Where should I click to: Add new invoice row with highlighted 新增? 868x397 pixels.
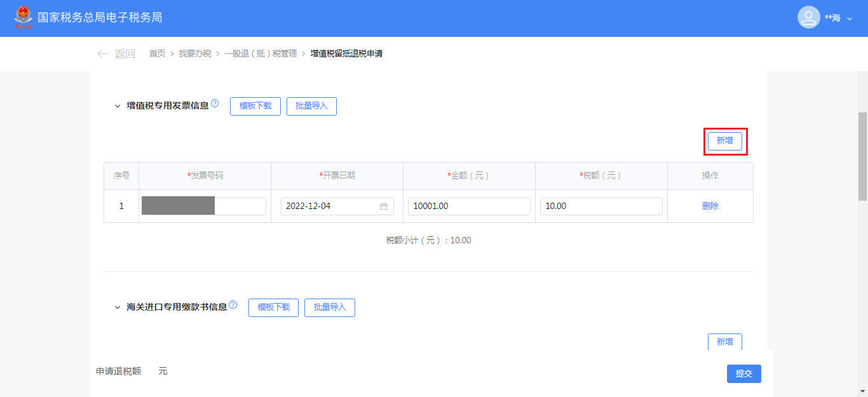(724, 141)
